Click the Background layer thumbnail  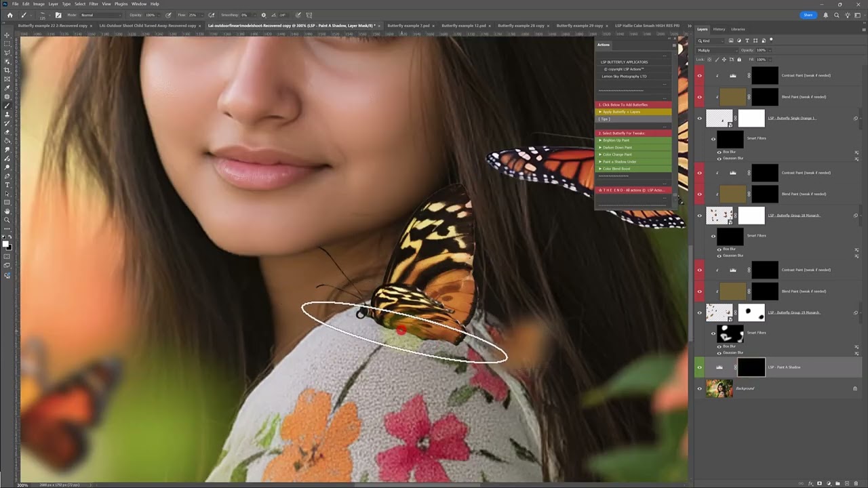click(x=719, y=388)
